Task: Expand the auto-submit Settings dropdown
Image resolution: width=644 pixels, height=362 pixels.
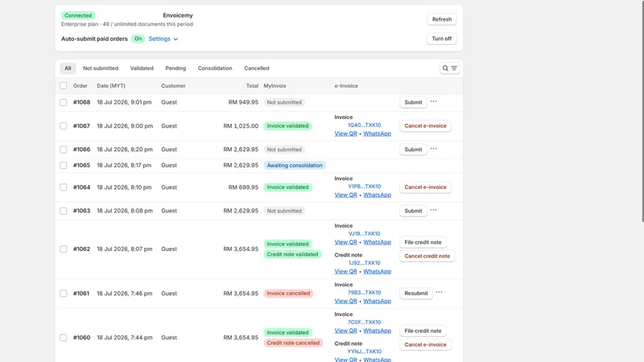Action: click(163, 39)
